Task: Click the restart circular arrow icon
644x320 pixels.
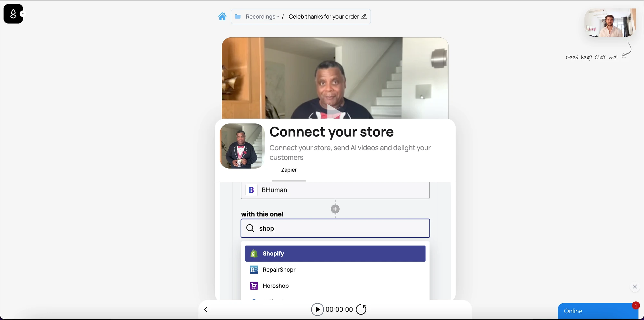Action: click(361, 310)
